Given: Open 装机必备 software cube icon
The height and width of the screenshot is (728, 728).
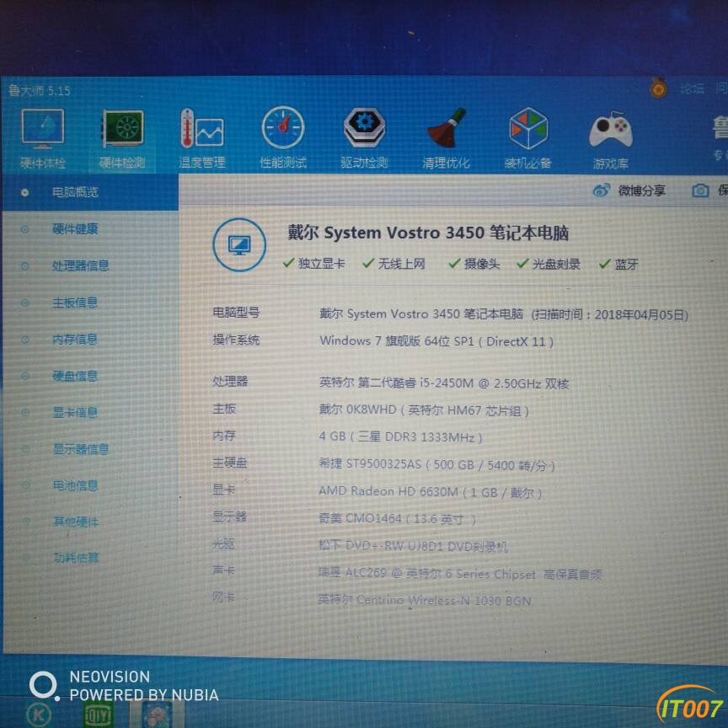Looking at the screenshot, I should (x=528, y=128).
